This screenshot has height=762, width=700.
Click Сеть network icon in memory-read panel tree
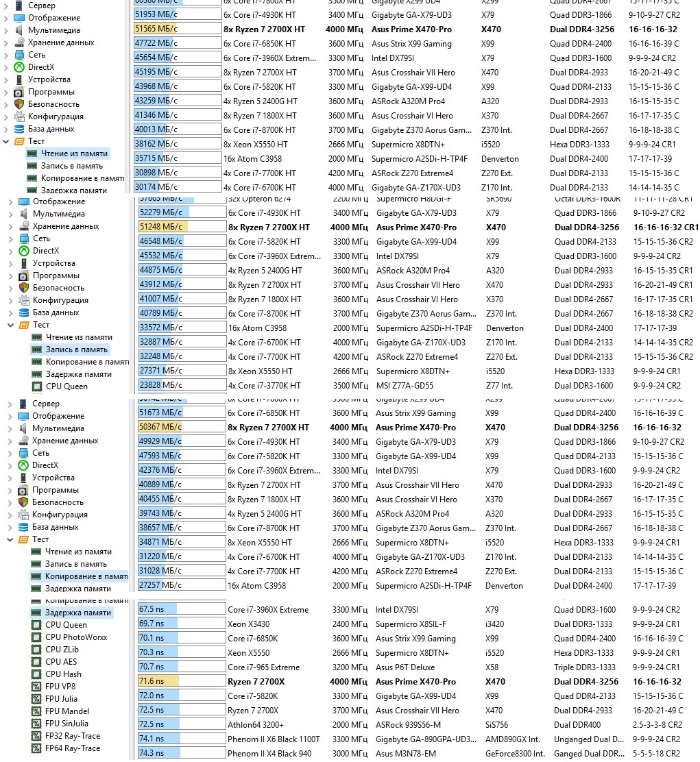click(19, 55)
